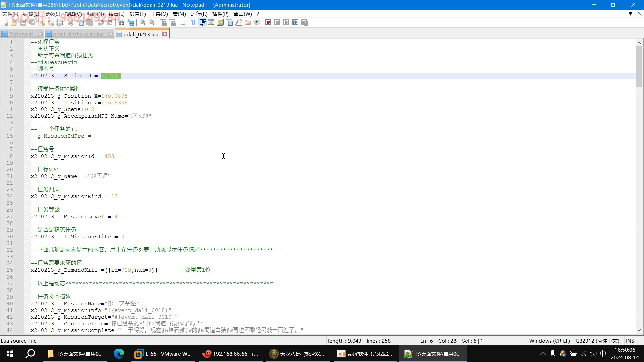This screenshot has width=644, height=362.
Task: Switch to the odali_xinshoutian.lua tab
Action: pyautogui.click(x=78, y=34)
